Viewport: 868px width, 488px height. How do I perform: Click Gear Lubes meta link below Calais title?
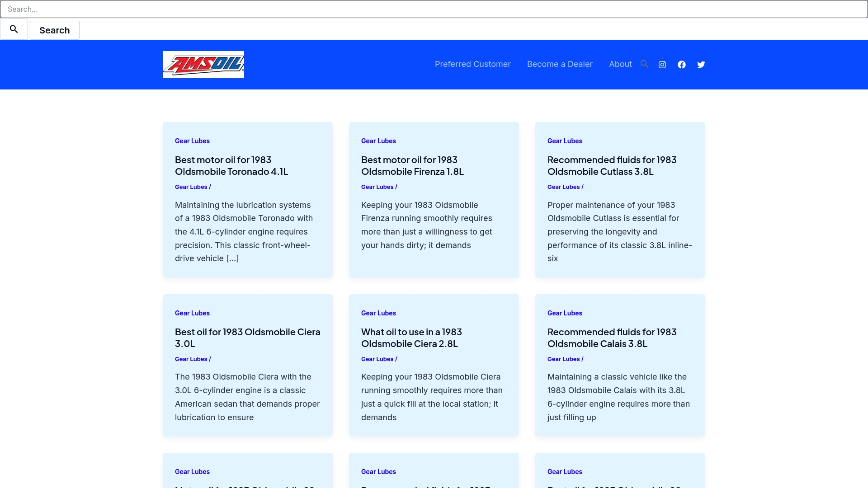563,359
